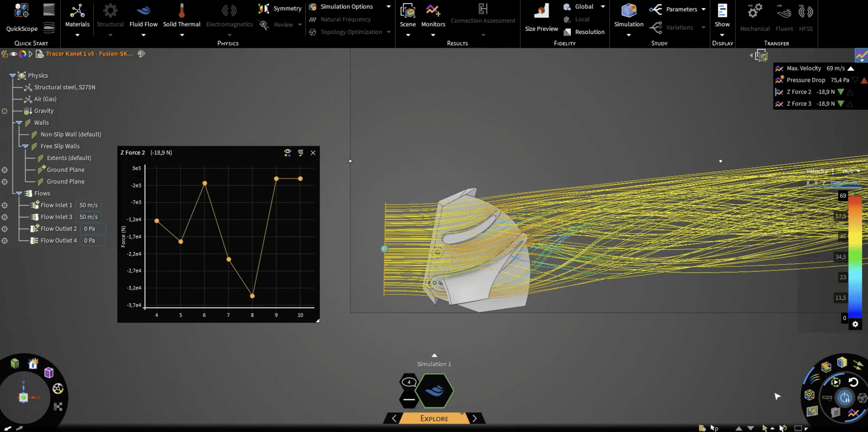The height and width of the screenshot is (432, 868).
Task: Click the Size Preview icon
Action: click(x=541, y=11)
